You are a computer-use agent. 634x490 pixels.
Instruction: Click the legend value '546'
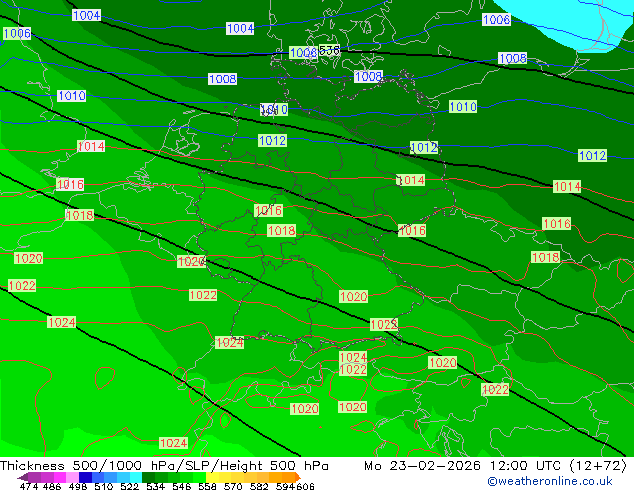tap(182, 486)
